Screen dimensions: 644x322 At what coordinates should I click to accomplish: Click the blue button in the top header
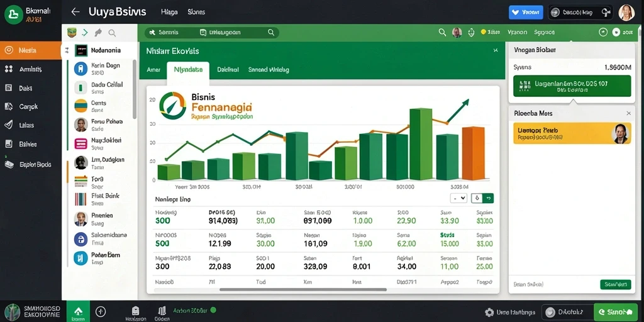(526, 13)
